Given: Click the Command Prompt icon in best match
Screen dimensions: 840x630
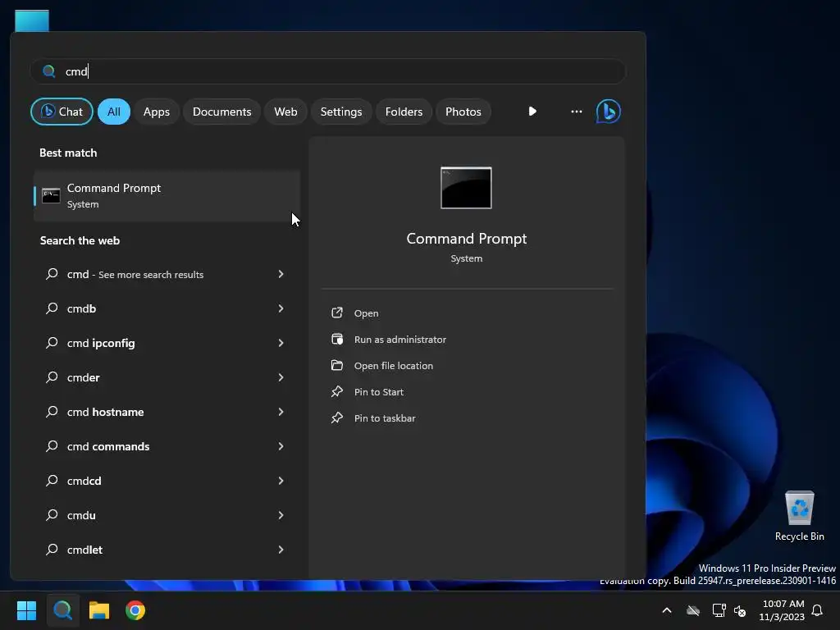Looking at the screenshot, I should (52, 195).
